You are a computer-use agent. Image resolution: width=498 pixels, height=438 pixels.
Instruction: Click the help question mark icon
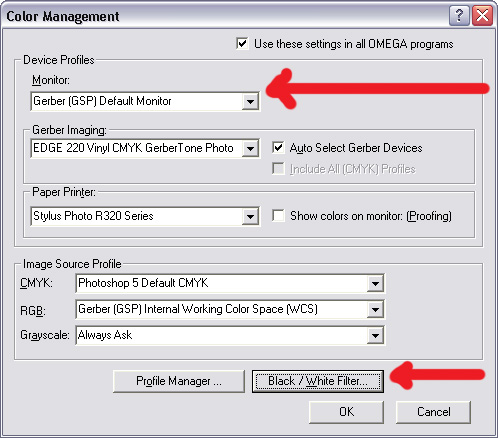tap(459, 16)
